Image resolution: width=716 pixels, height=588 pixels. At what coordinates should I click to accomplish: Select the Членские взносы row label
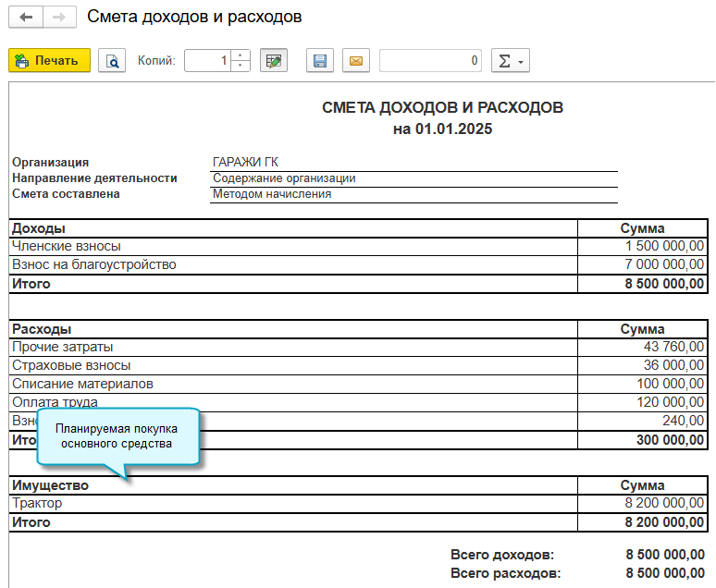click(x=67, y=246)
